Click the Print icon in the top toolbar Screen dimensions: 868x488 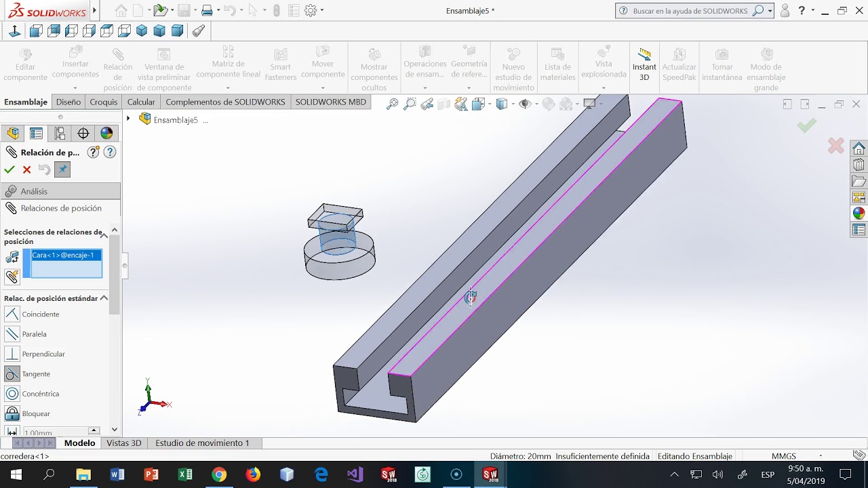(x=207, y=10)
